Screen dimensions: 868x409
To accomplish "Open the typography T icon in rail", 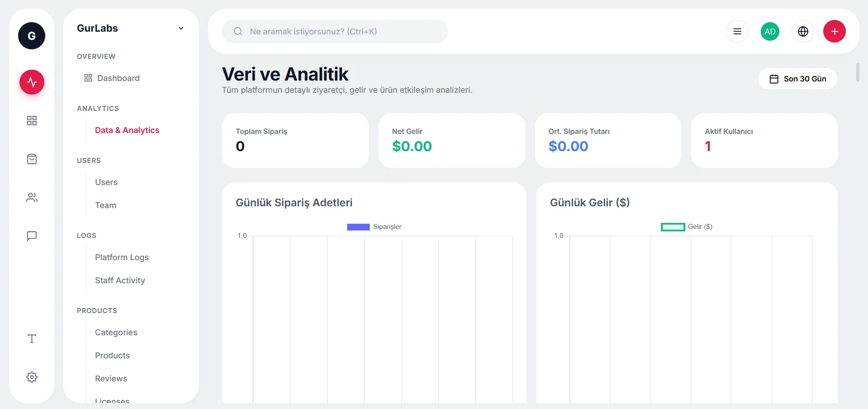I will (x=32, y=338).
